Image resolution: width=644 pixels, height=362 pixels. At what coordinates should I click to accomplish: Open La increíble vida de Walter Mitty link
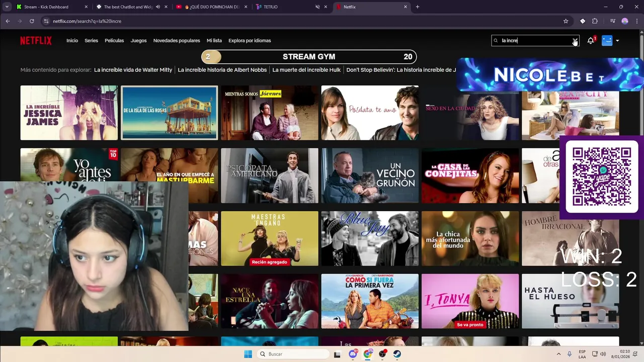coord(133,70)
